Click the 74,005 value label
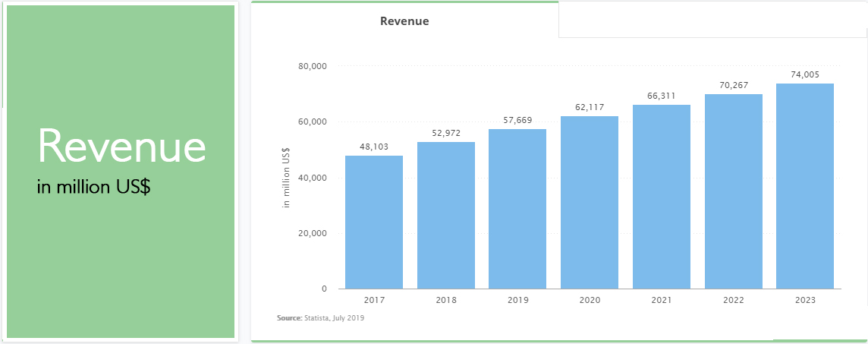 pos(805,74)
